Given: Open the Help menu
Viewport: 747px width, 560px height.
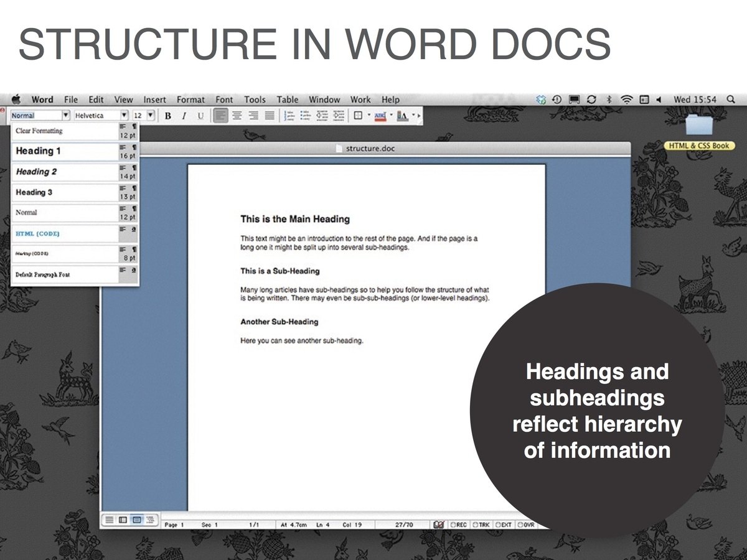Looking at the screenshot, I should coord(390,100).
